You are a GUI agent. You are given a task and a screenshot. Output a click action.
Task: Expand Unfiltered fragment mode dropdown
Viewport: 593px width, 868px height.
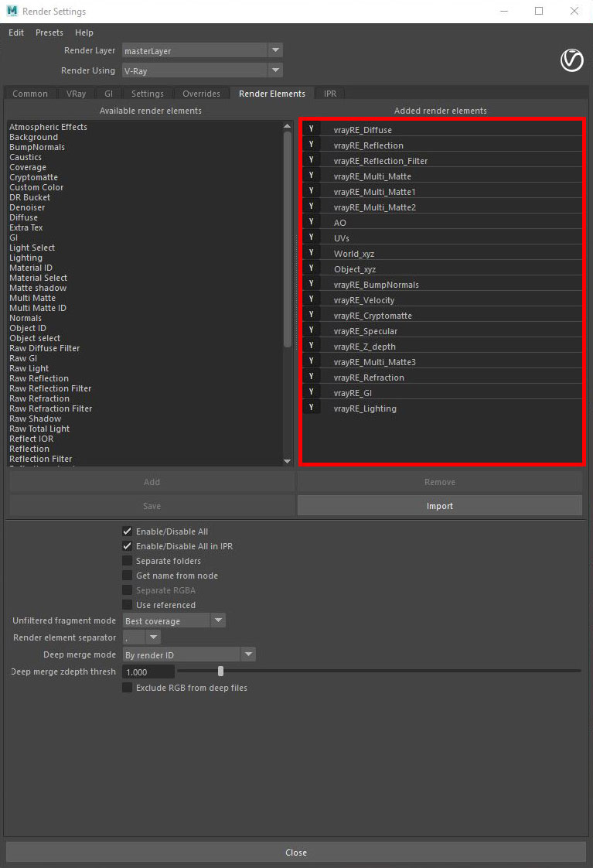click(174, 620)
